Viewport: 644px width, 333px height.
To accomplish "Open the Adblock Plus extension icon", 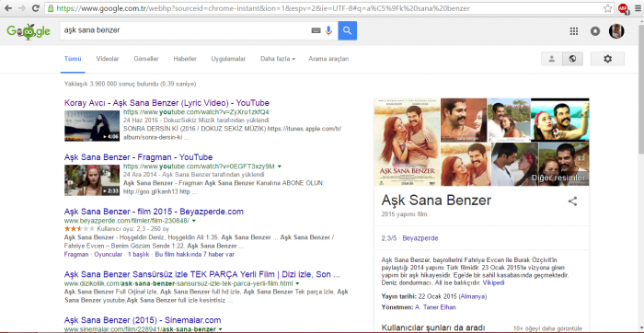I will [x=624, y=8].
